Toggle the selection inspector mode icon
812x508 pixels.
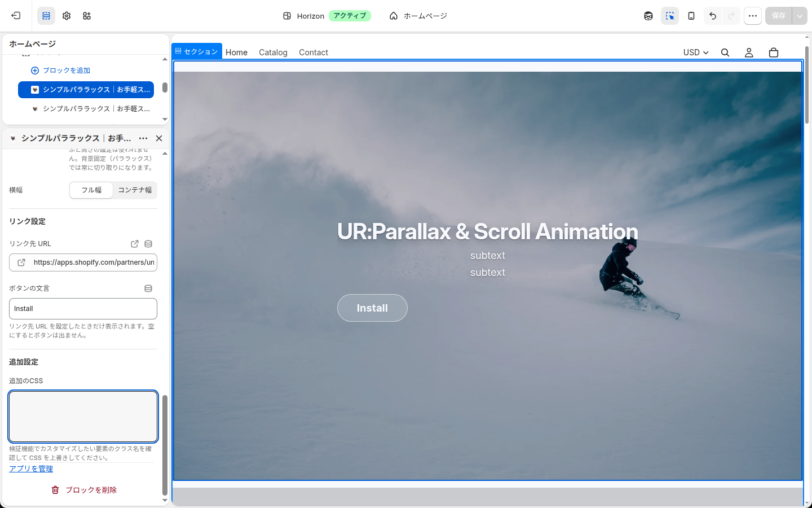click(670, 16)
